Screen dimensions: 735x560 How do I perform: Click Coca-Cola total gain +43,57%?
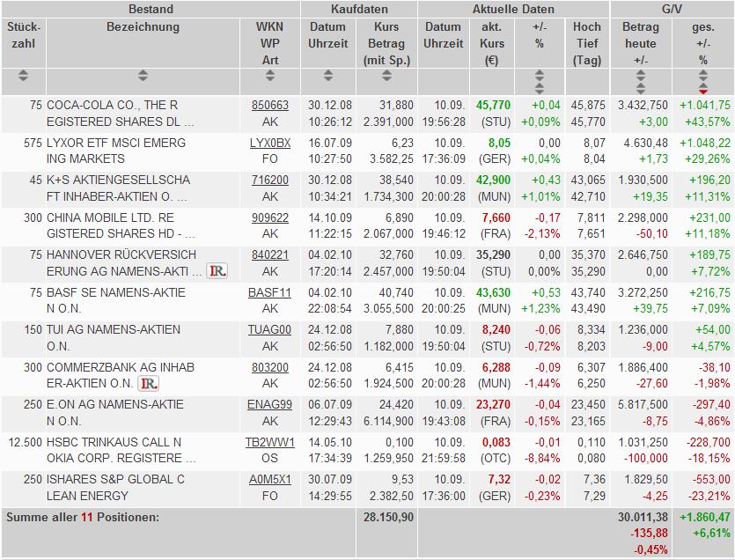[x=708, y=122]
